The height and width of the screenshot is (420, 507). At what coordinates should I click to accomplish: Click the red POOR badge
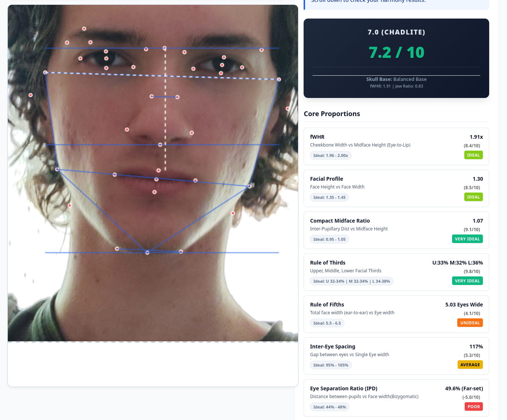pyautogui.click(x=474, y=407)
